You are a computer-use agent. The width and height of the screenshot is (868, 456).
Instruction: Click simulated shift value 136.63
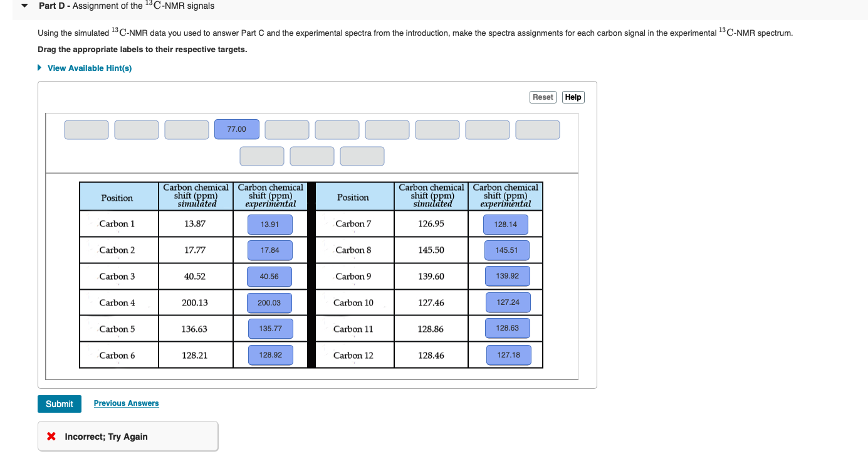click(195, 329)
